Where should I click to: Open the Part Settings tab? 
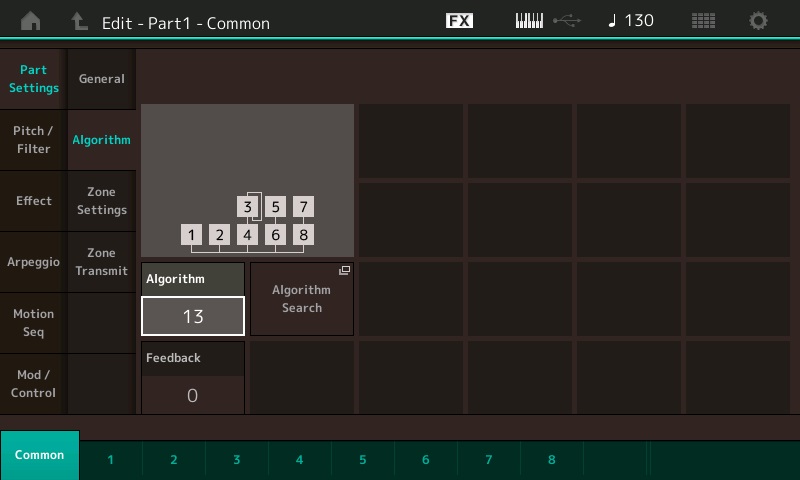(x=33, y=79)
